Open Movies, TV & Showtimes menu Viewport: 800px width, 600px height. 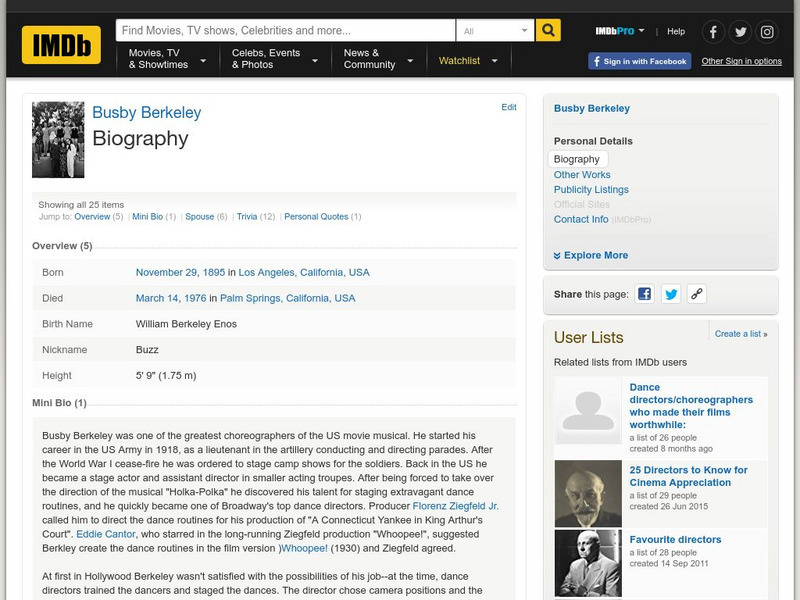click(167, 59)
